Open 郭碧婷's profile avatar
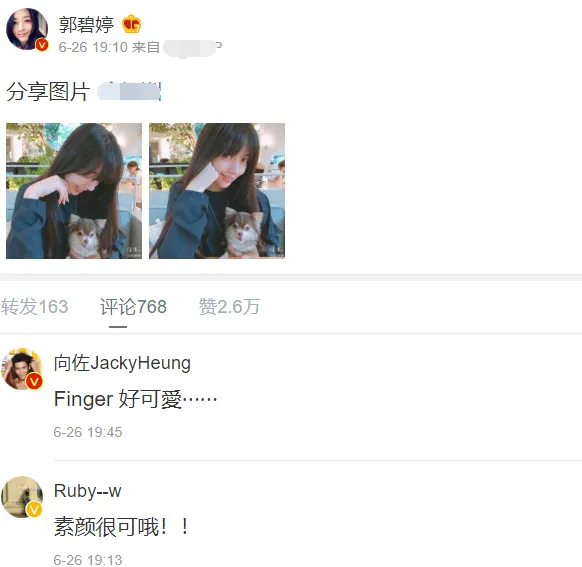 (27, 29)
